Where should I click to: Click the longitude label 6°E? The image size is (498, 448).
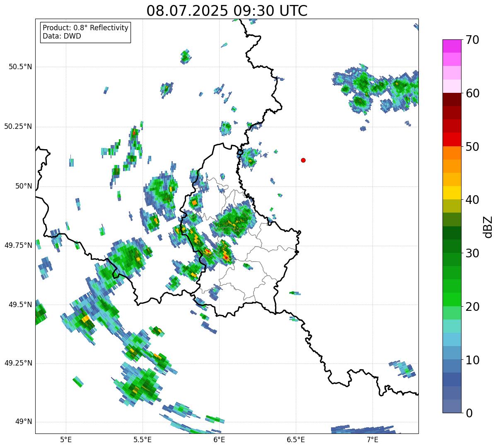219,439
